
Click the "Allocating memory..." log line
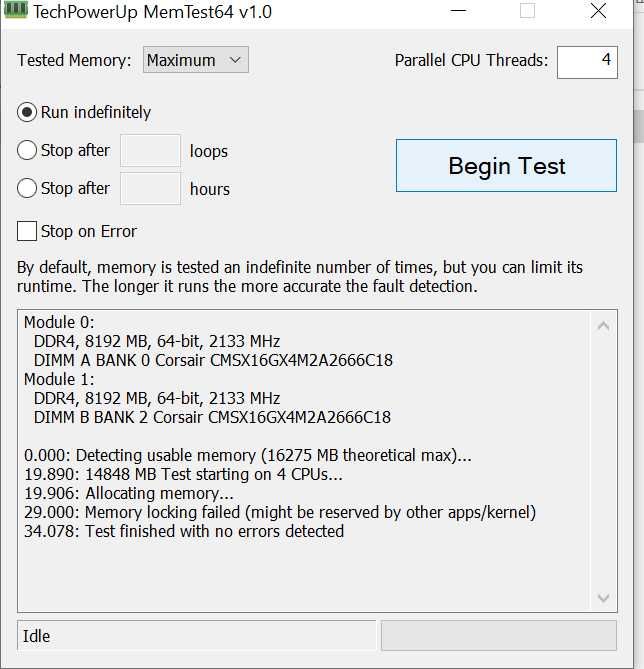(129, 493)
